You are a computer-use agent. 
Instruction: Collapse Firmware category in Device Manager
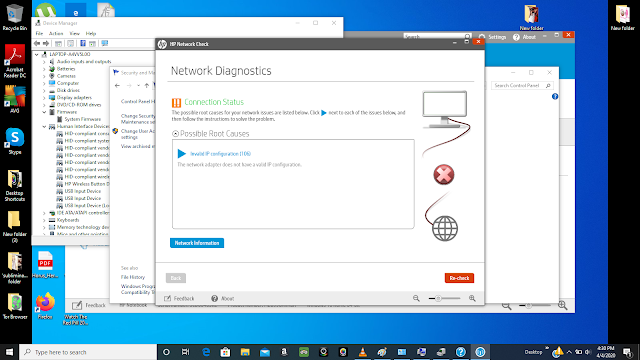[x=44, y=112]
